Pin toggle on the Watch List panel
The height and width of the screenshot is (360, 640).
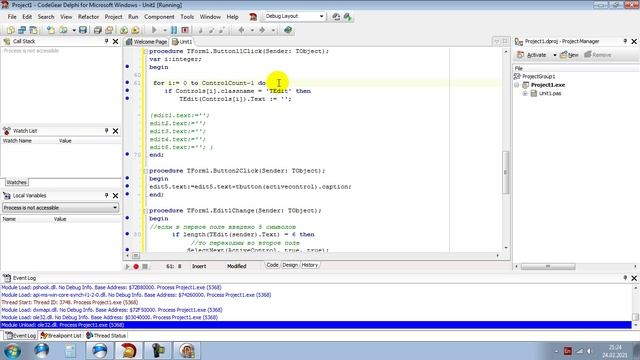point(107,131)
